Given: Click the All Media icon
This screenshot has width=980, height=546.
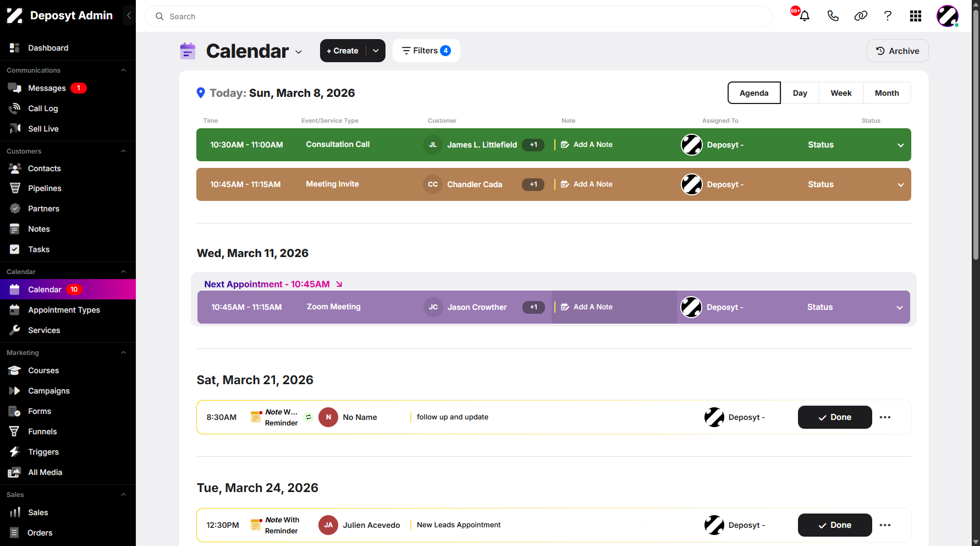Looking at the screenshot, I should pyautogui.click(x=15, y=472).
